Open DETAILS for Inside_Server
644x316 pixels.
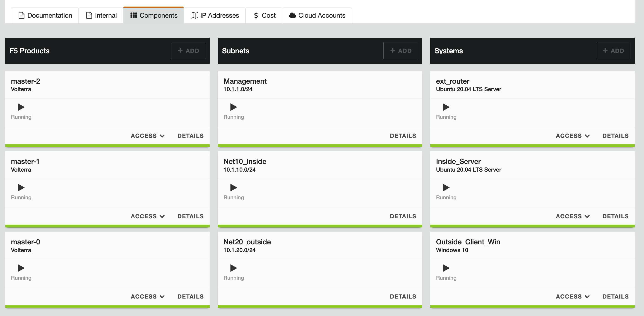pyautogui.click(x=615, y=216)
